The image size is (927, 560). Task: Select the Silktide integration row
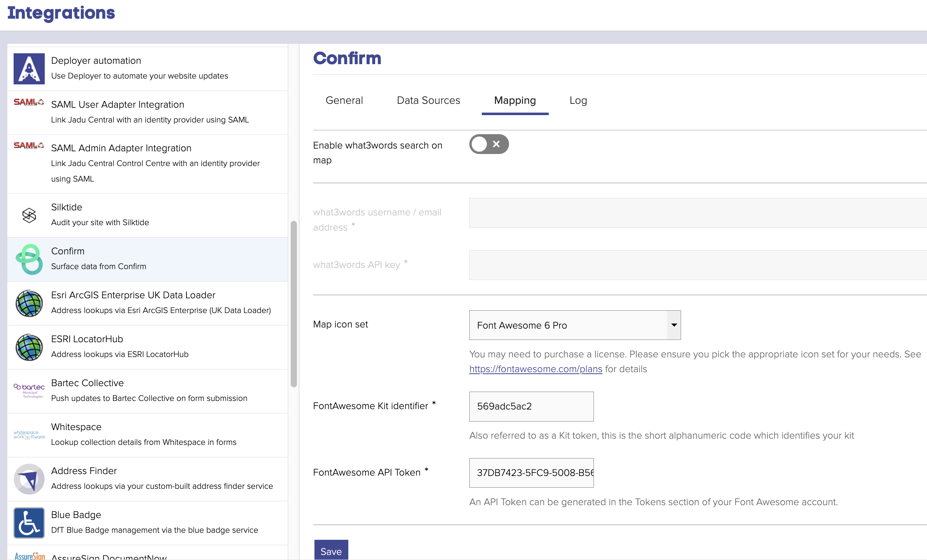(x=147, y=215)
